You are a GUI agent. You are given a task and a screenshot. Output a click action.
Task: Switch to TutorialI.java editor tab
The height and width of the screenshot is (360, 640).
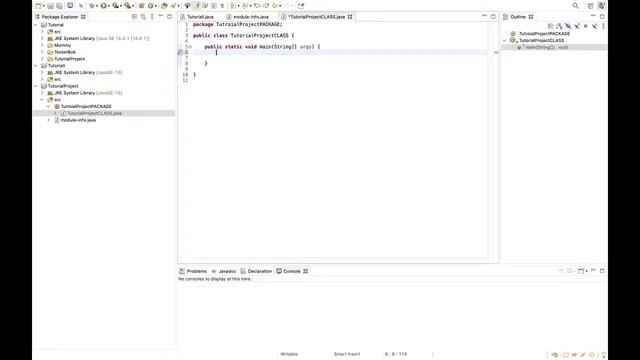pyautogui.click(x=197, y=17)
